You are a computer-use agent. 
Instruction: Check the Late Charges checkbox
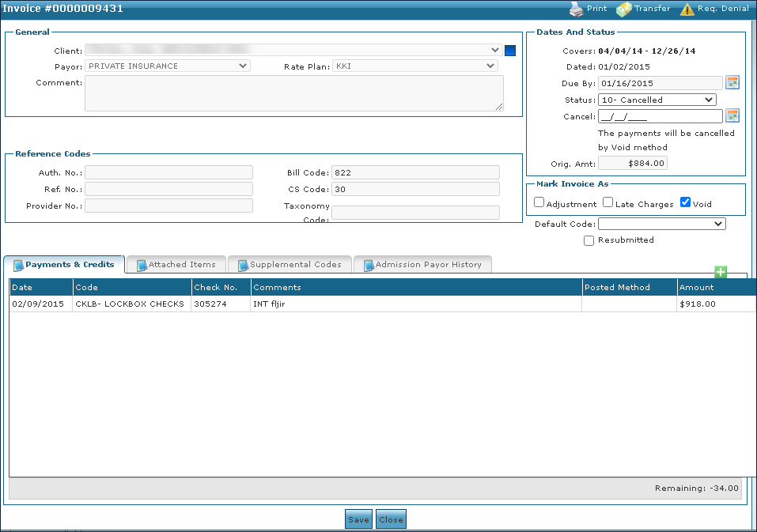pos(608,202)
